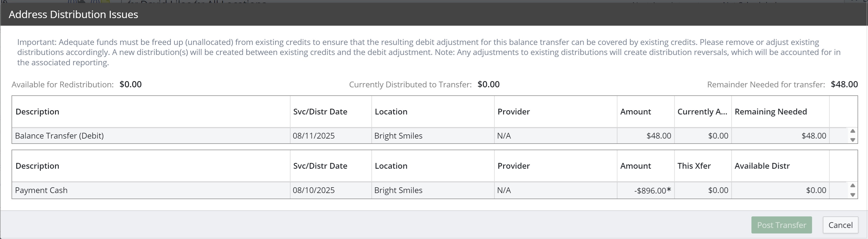Click the Post Transfer button

click(x=781, y=225)
